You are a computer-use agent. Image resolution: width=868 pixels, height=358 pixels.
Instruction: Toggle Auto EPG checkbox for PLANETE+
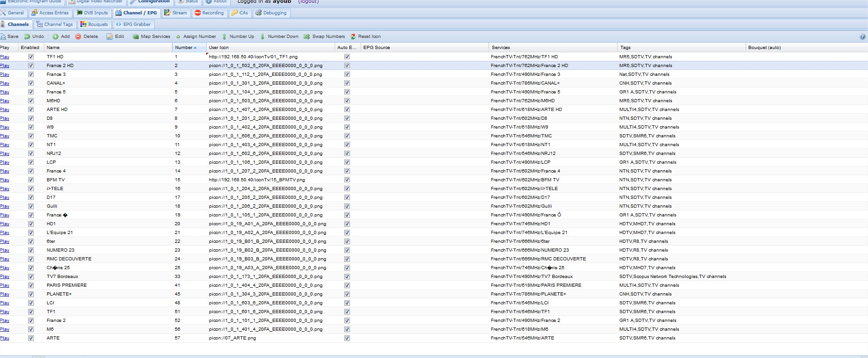[347, 294]
